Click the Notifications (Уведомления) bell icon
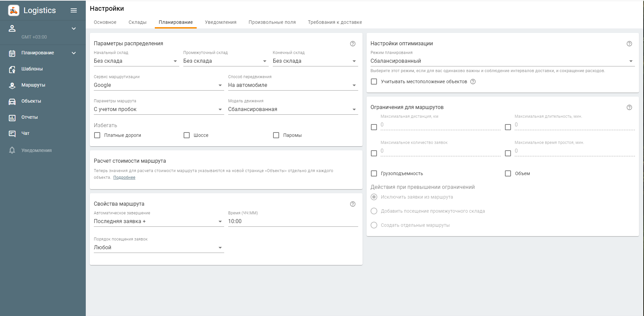 coord(12,150)
